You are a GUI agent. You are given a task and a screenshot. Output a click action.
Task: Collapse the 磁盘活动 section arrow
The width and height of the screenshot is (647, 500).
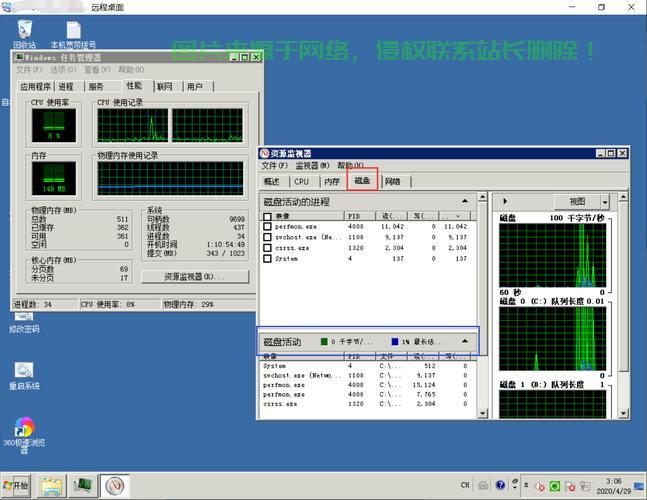465,341
